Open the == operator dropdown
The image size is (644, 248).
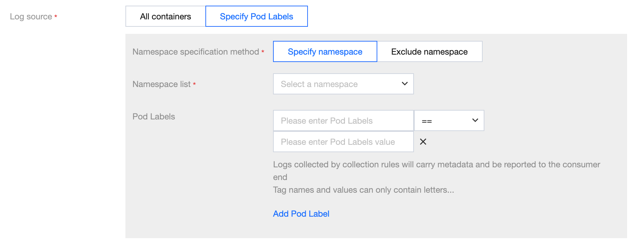(x=444, y=121)
